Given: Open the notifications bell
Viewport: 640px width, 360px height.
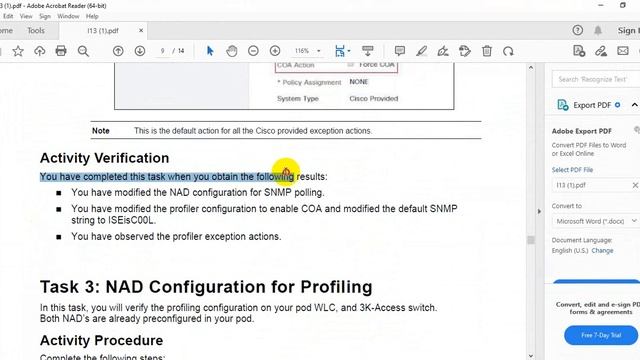Looking at the screenshot, I should 598,30.
